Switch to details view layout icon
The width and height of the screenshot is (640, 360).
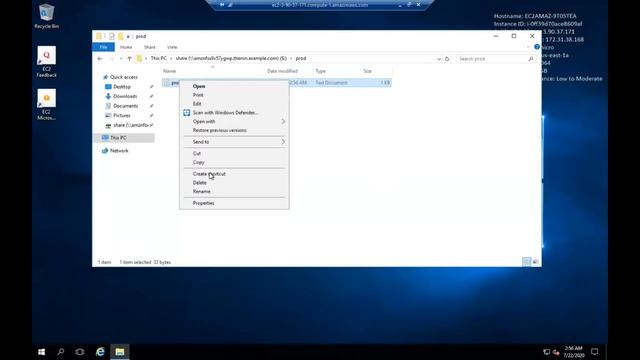point(527,262)
